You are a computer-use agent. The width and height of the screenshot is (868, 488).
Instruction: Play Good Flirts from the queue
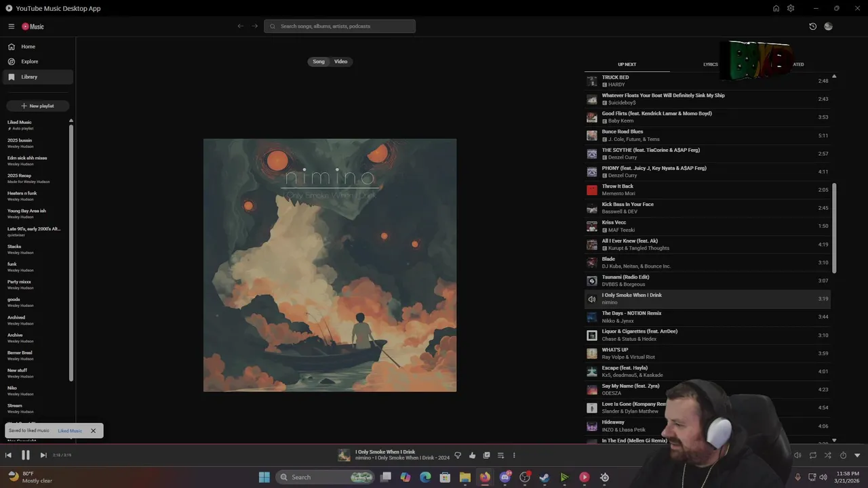(707, 117)
